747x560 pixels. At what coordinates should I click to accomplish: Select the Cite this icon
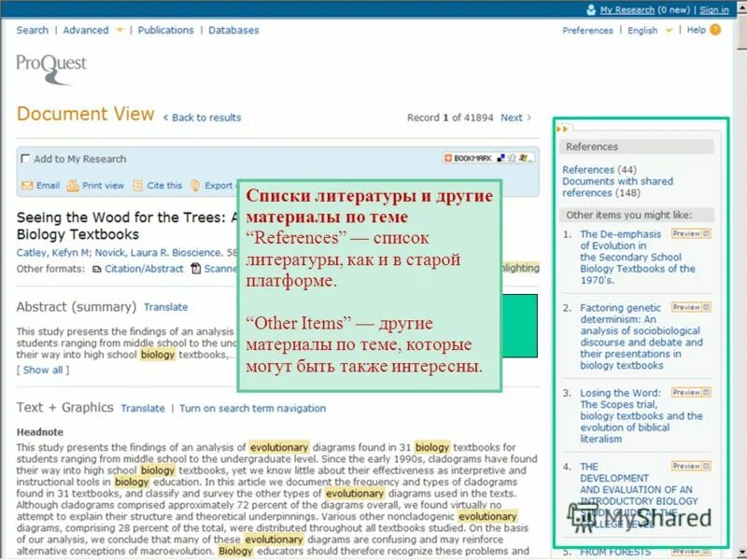pyautogui.click(x=138, y=186)
